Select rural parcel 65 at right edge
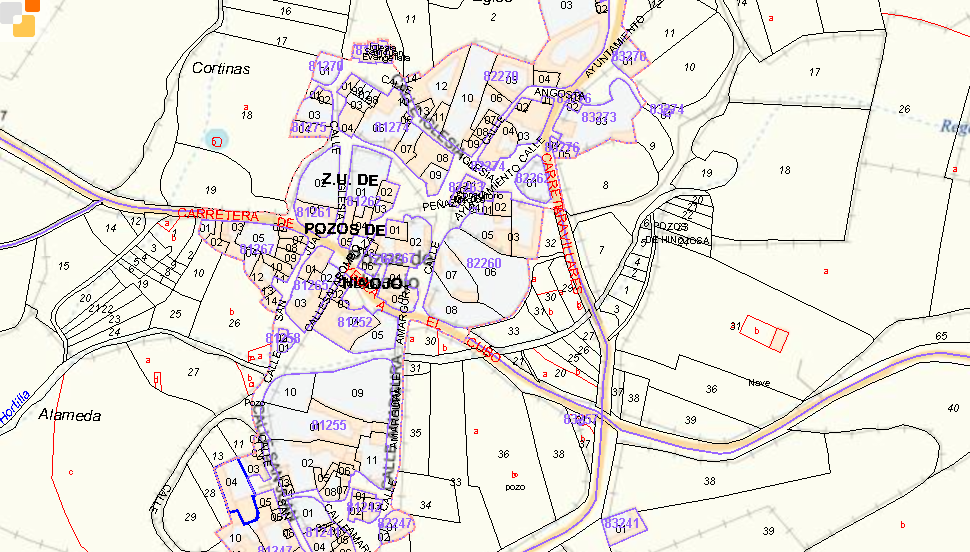The image size is (970, 552). [x=940, y=336]
